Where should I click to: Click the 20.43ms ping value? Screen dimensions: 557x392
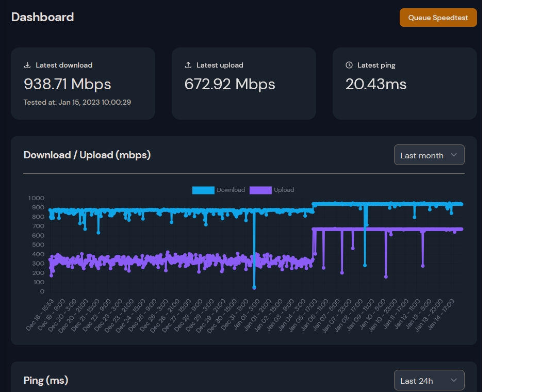pyautogui.click(x=376, y=84)
